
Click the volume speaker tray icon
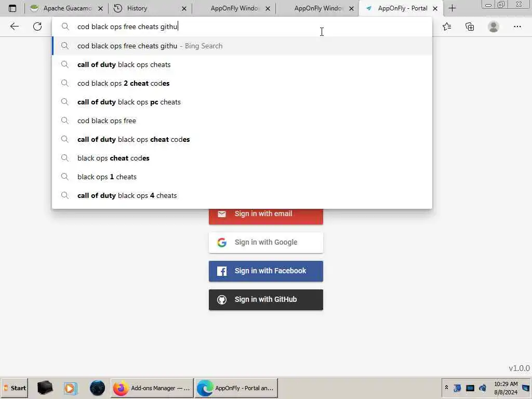483,388
